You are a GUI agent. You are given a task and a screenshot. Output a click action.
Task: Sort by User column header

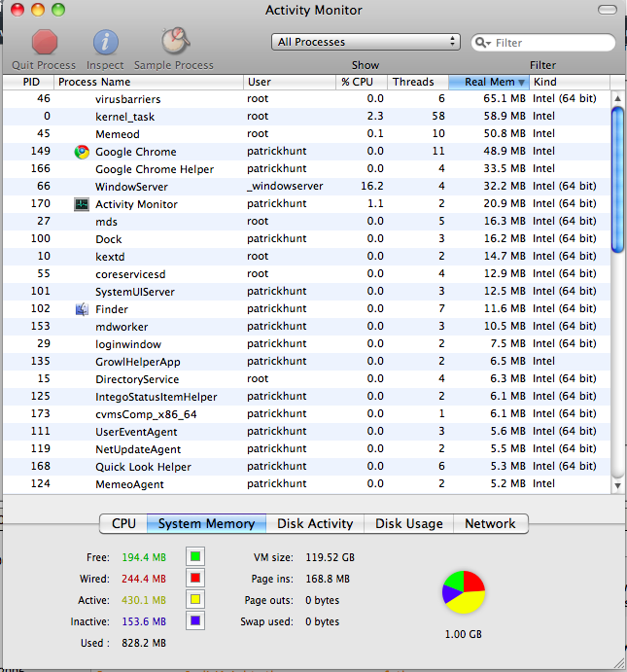point(290,82)
